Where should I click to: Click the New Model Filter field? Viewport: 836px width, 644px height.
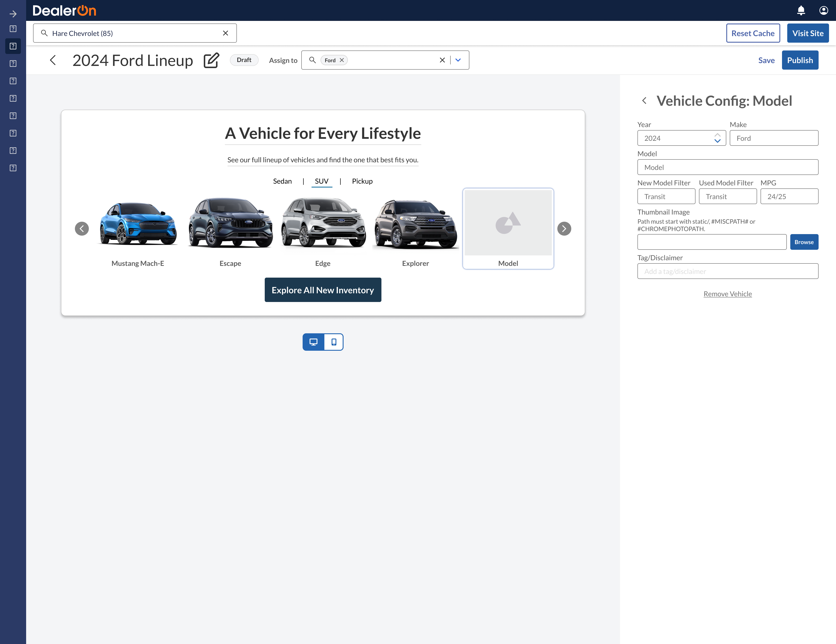pos(666,196)
